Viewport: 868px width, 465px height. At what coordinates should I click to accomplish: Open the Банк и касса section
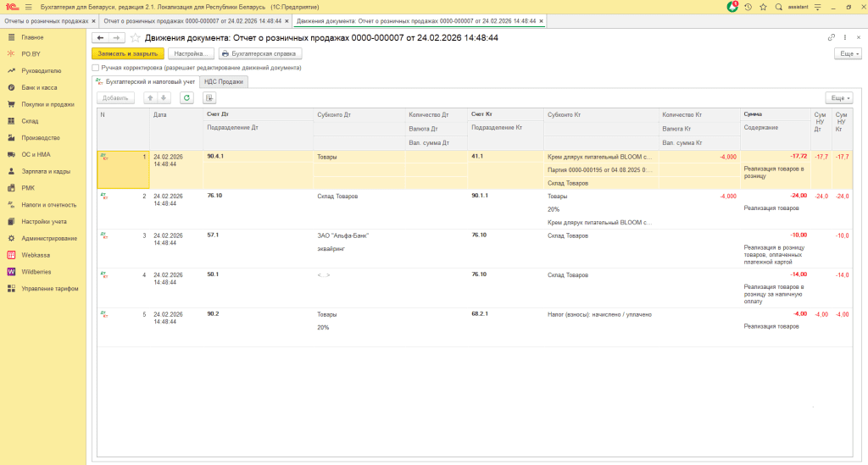(x=40, y=87)
